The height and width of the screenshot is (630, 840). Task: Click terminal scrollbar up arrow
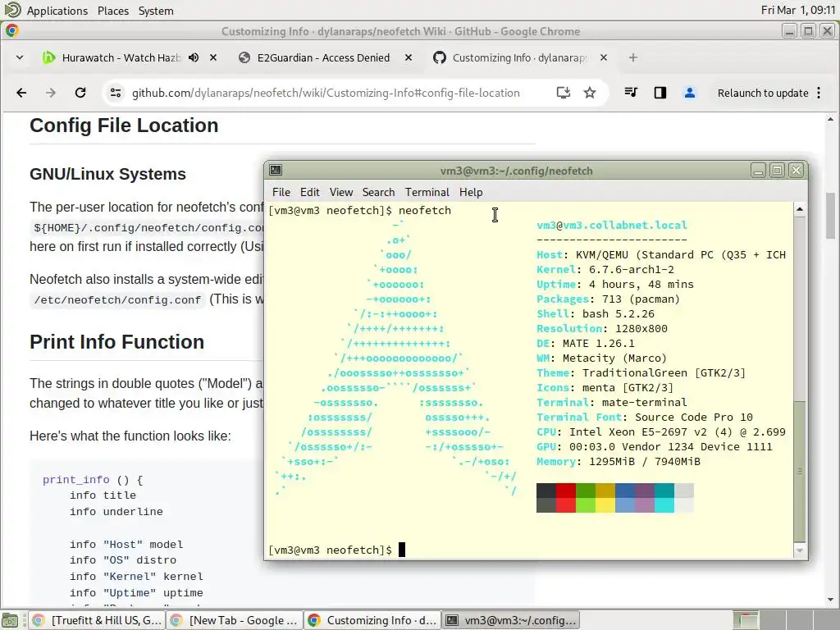(x=800, y=209)
